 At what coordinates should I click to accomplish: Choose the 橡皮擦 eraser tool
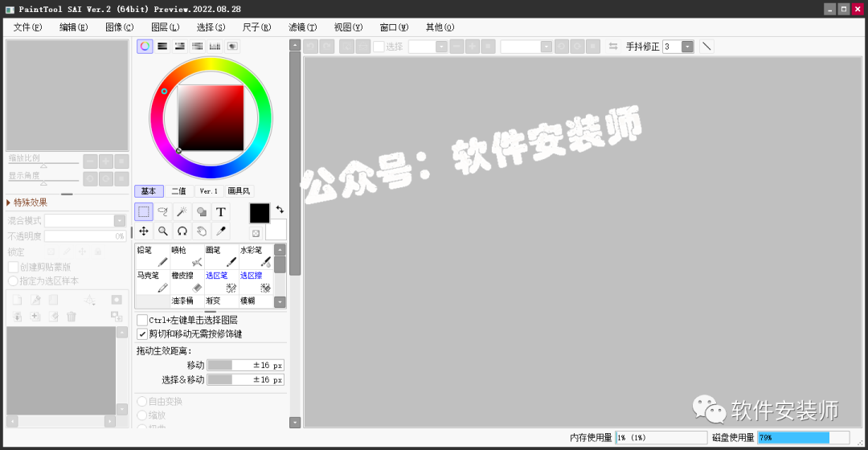(x=186, y=282)
